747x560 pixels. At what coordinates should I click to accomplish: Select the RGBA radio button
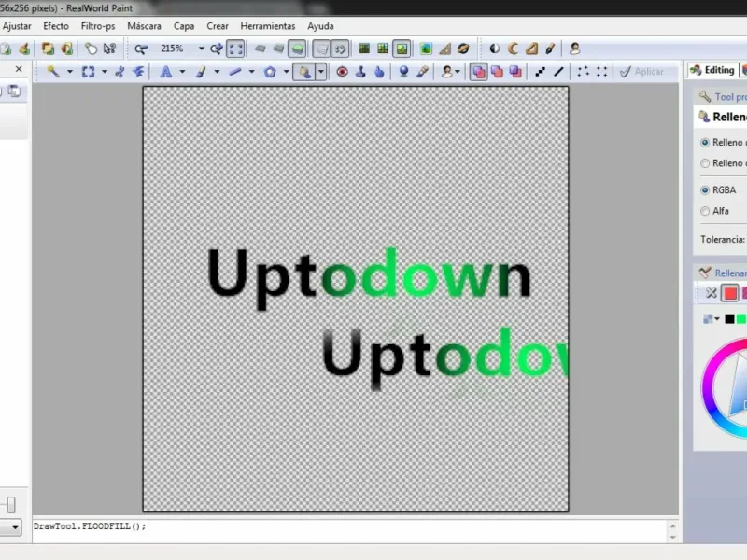point(705,190)
